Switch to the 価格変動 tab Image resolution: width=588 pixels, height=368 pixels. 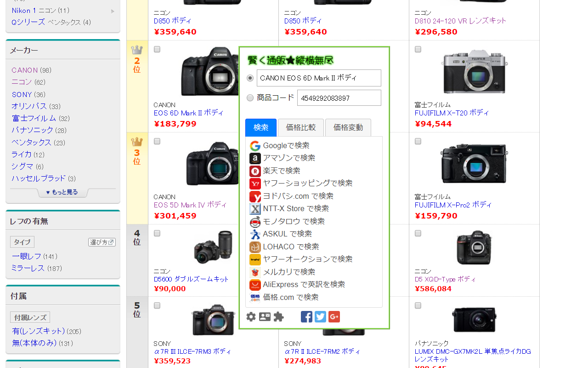(348, 127)
